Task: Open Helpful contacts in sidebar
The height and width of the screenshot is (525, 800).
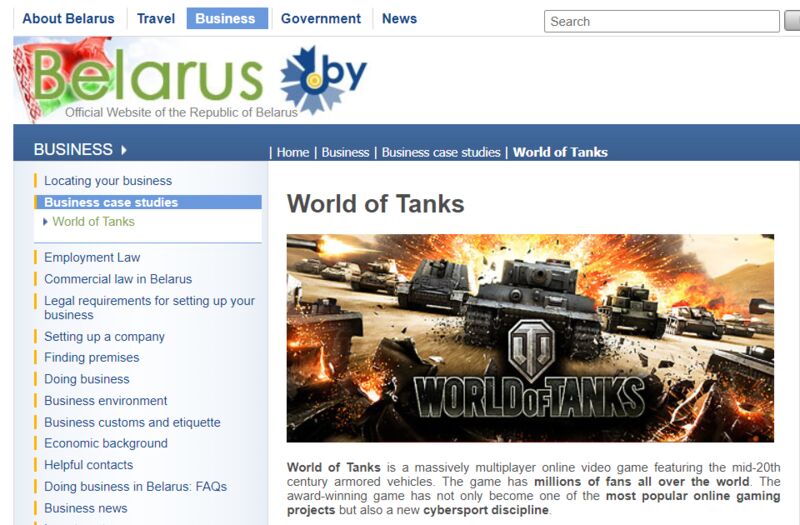Action: (x=89, y=465)
